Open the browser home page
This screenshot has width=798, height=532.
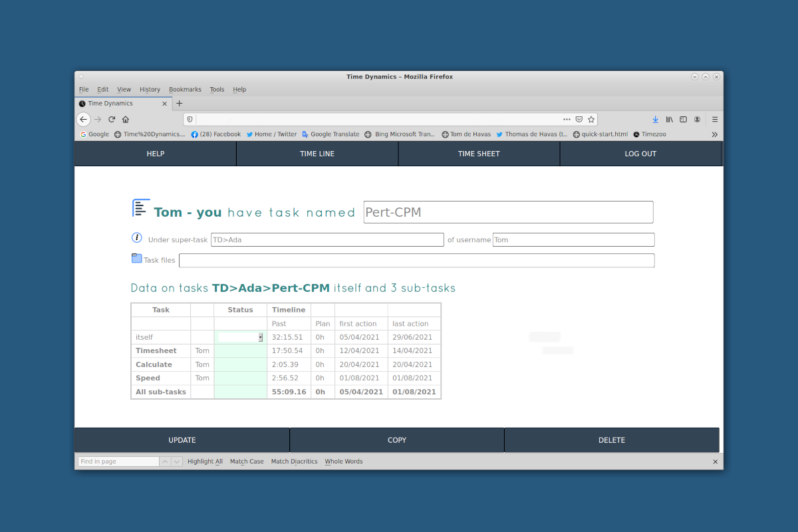tap(126, 119)
